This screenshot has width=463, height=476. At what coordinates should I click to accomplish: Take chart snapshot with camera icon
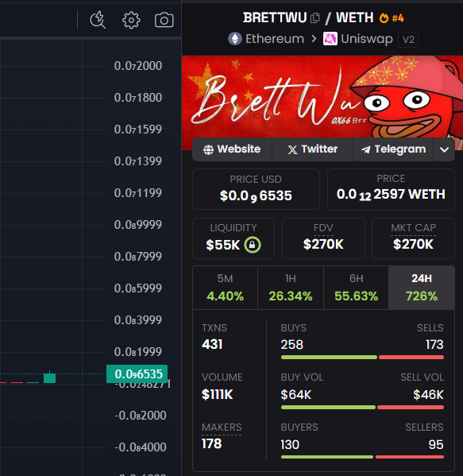click(x=164, y=21)
